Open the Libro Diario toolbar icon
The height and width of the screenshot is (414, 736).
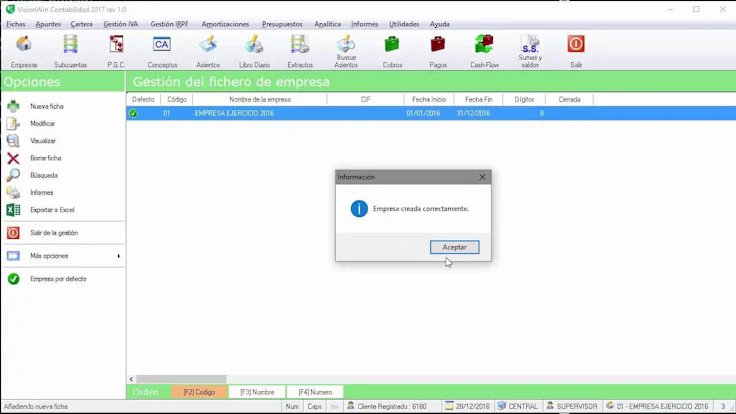[x=254, y=51]
